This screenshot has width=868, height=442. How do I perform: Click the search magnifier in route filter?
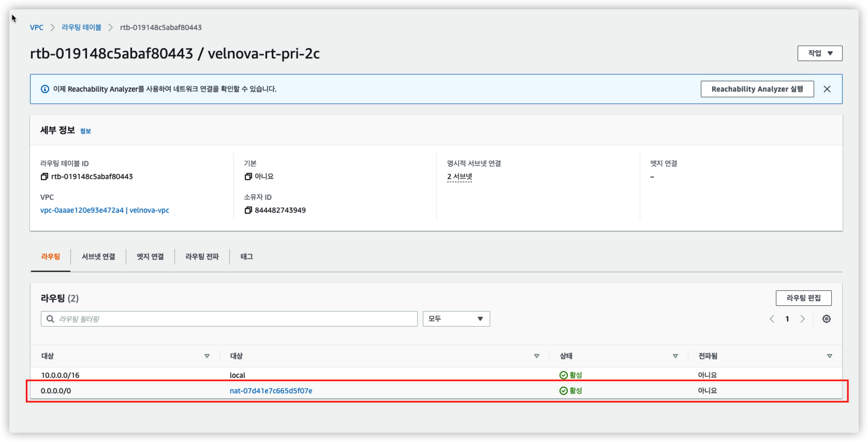[50, 319]
